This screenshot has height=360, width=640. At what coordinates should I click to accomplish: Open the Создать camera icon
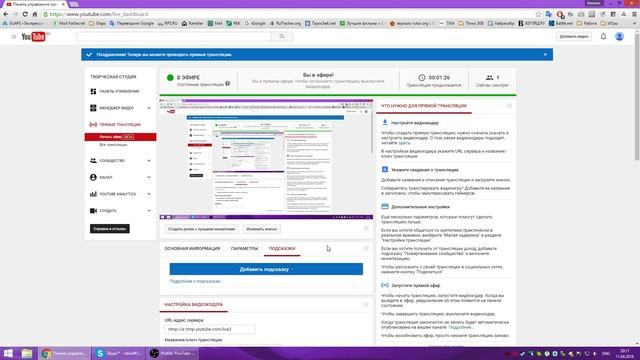tap(93, 211)
